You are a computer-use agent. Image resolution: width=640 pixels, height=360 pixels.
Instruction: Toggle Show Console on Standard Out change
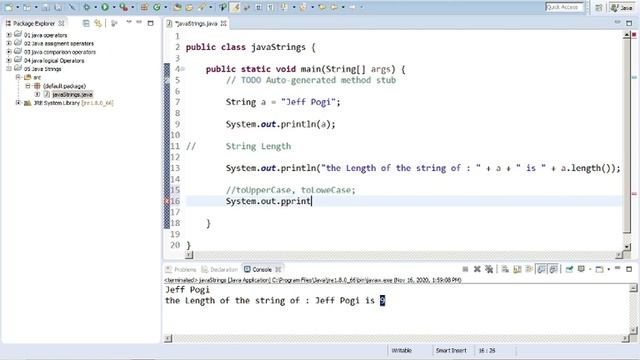[x=542, y=269]
